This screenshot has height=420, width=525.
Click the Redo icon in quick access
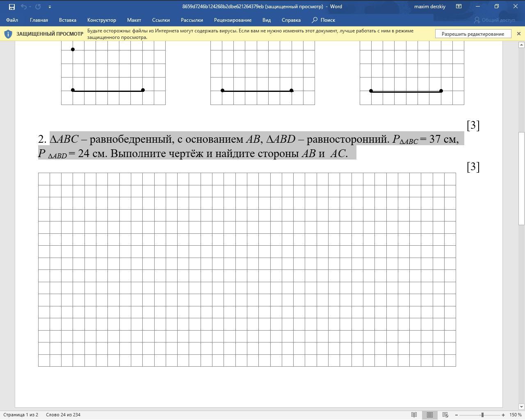click(x=38, y=7)
